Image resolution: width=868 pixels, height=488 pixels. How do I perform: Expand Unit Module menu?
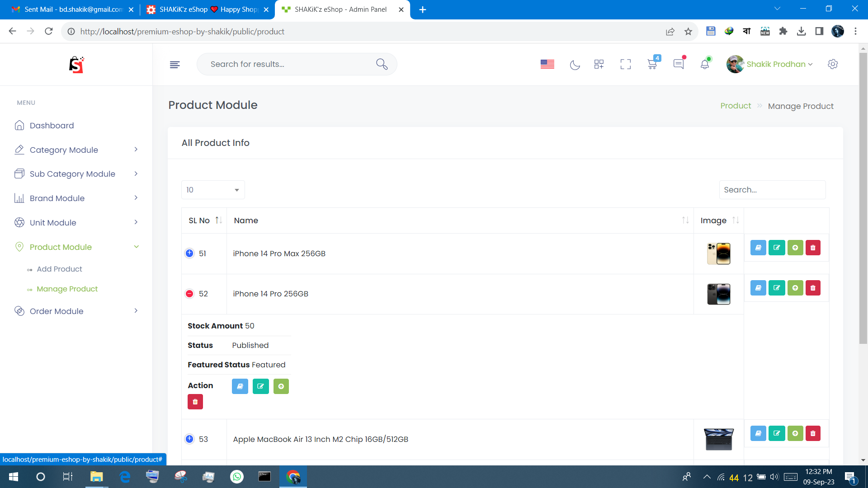(76, 223)
